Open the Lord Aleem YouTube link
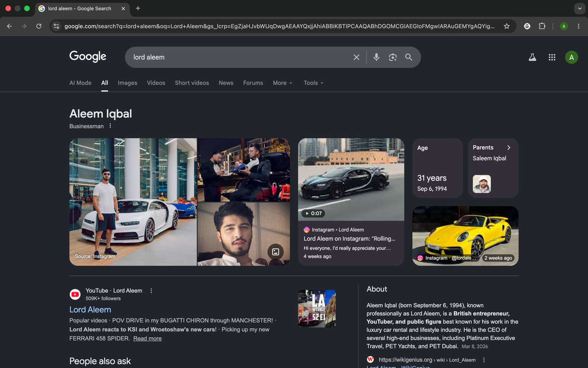The image size is (588, 368). (90, 310)
